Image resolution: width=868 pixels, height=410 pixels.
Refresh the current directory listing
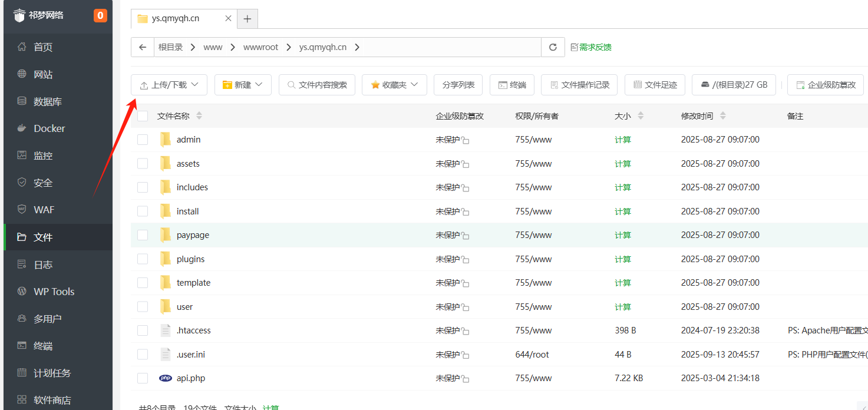coord(553,47)
